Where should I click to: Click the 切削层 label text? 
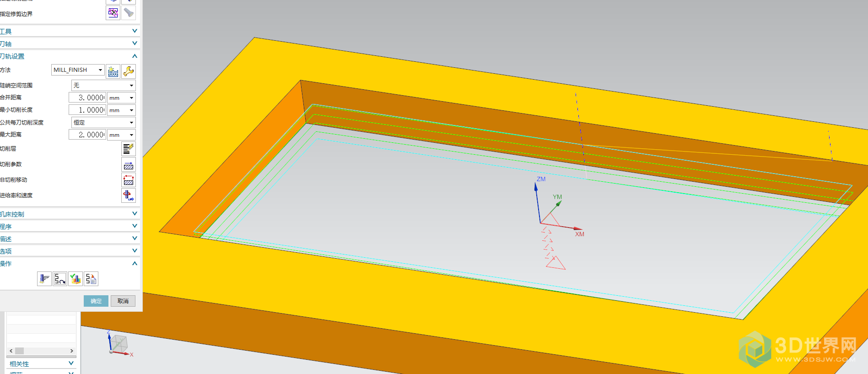8,149
